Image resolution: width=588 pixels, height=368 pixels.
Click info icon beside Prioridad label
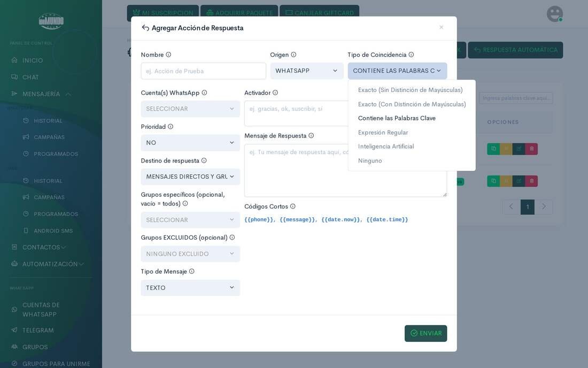pyautogui.click(x=171, y=126)
